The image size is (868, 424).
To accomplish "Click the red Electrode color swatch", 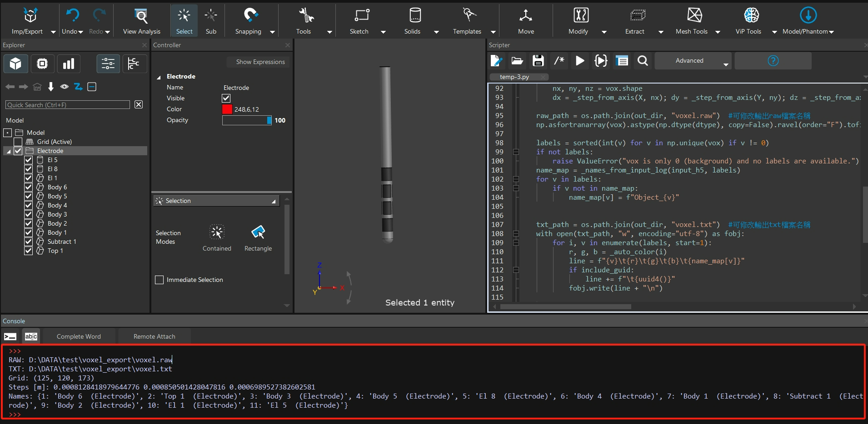I will click(227, 109).
